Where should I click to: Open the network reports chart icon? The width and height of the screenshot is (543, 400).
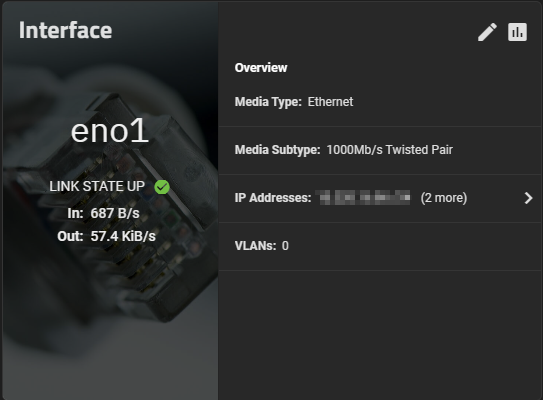(x=517, y=32)
